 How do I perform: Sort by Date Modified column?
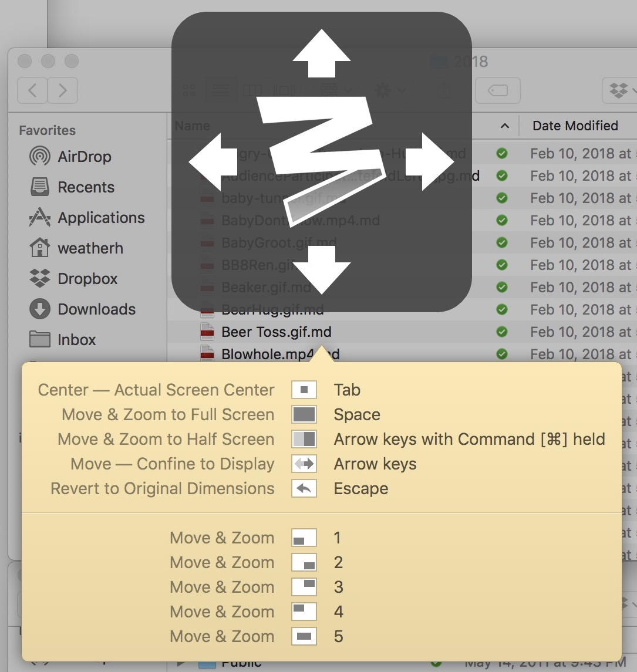point(575,126)
